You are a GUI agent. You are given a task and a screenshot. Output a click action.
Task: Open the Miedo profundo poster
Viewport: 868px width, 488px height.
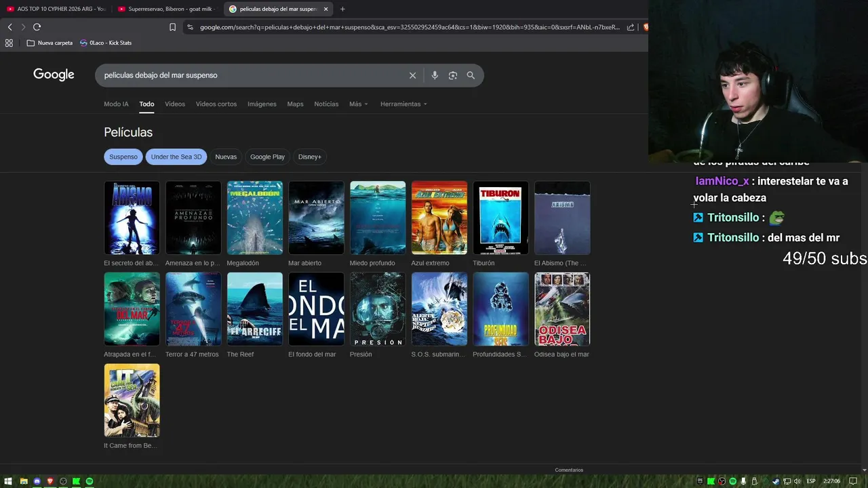tap(378, 218)
